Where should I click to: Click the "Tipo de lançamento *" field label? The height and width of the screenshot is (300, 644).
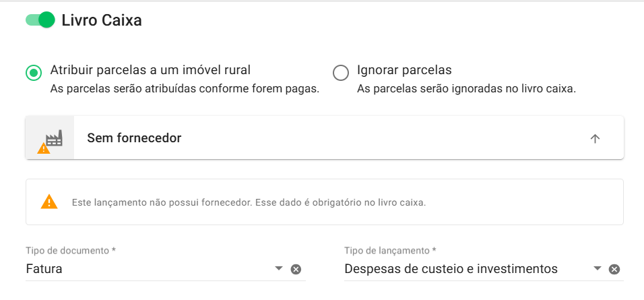(390, 250)
